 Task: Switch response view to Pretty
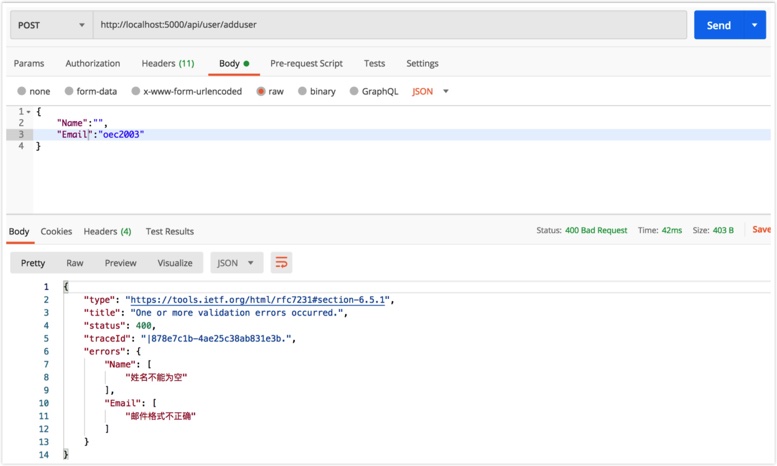pos(33,263)
